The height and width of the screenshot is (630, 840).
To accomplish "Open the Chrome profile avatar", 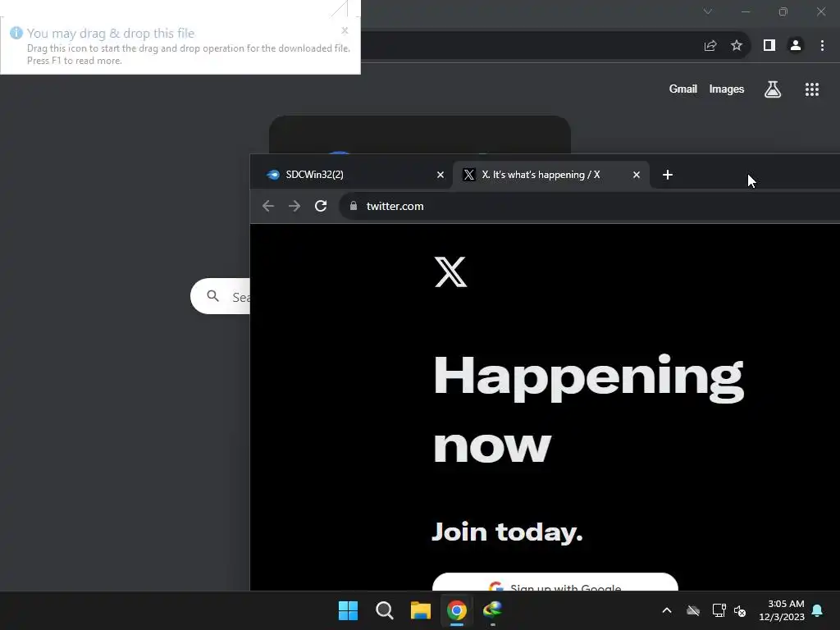I will [796, 46].
